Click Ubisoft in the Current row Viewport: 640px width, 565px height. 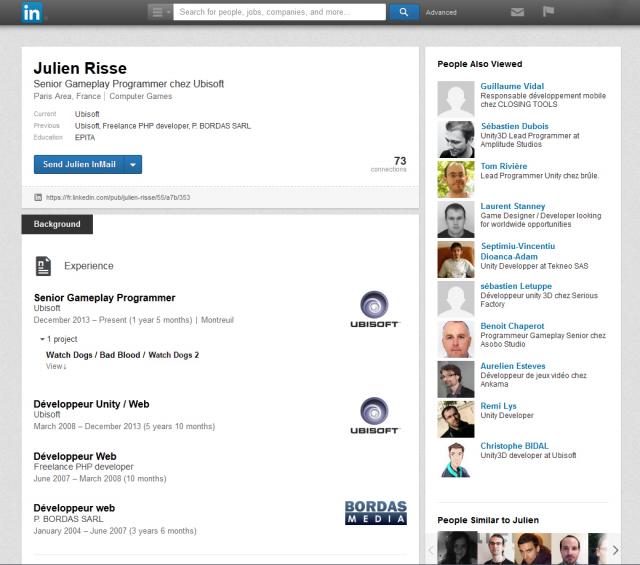(x=87, y=114)
